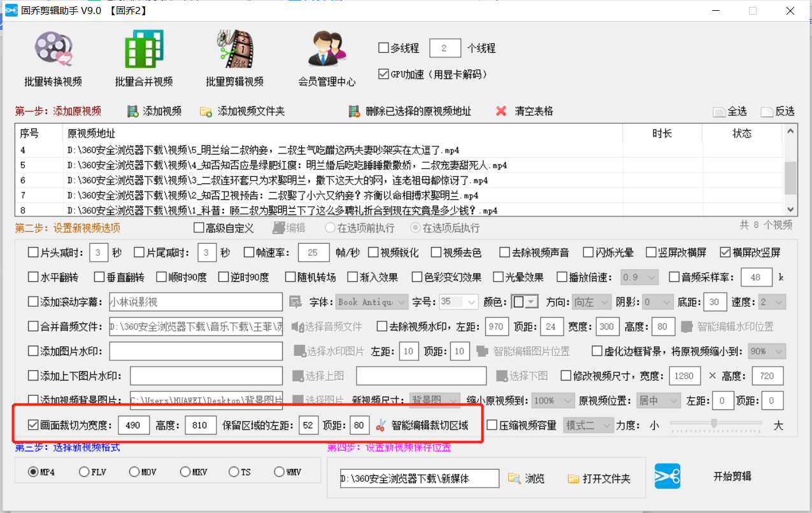Click the 选择下图 icon
This screenshot has height=513, width=812.
502,376
